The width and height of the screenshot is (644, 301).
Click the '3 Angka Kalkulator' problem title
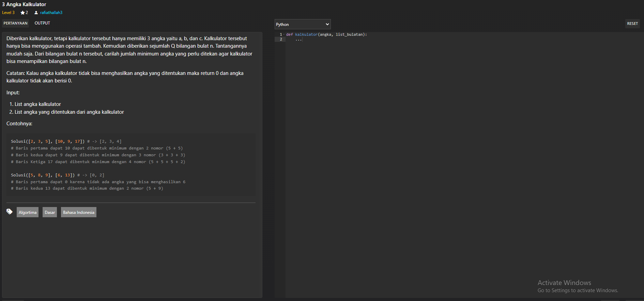[24, 4]
